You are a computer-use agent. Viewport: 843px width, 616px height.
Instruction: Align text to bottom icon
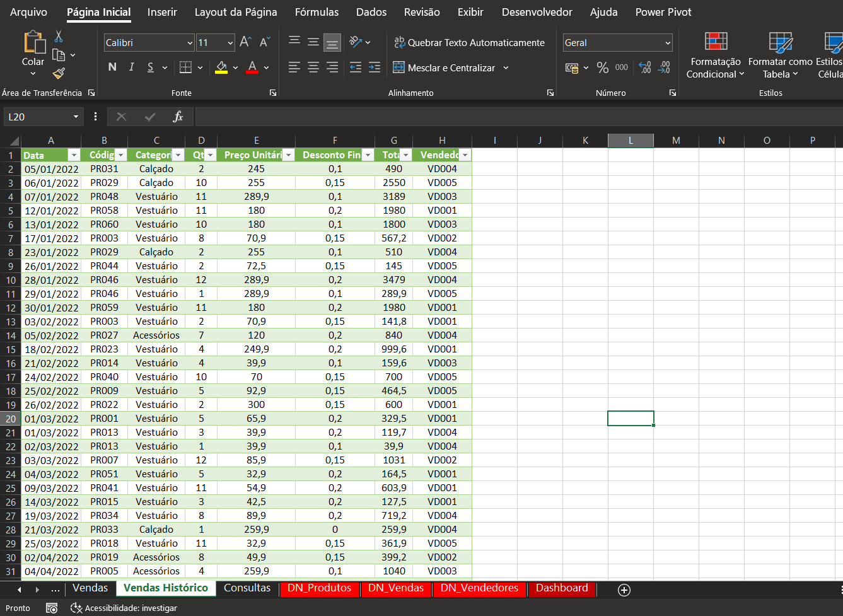[x=332, y=42]
